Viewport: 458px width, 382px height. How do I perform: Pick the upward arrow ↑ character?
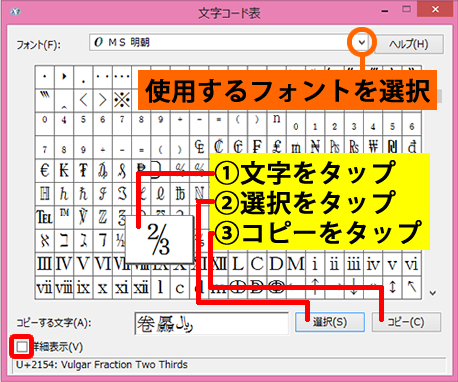315,287
